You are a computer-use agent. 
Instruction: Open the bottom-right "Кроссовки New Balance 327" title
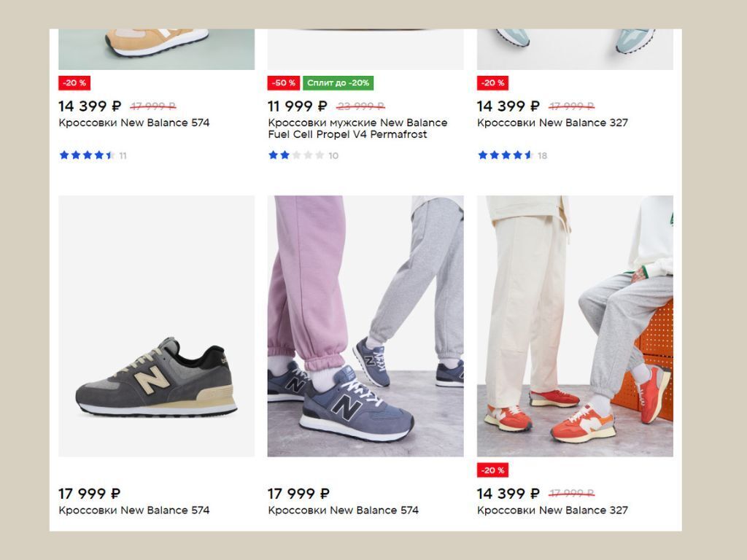[552, 510]
